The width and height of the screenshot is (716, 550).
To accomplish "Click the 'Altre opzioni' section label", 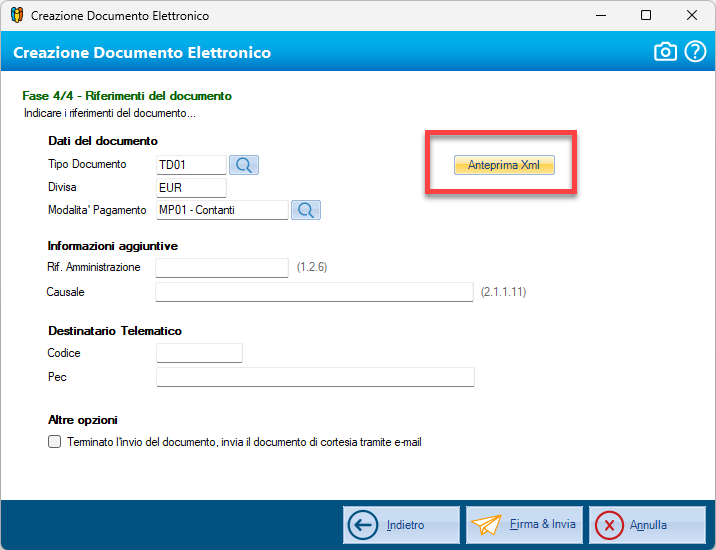I will pyautogui.click(x=83, y=420).
